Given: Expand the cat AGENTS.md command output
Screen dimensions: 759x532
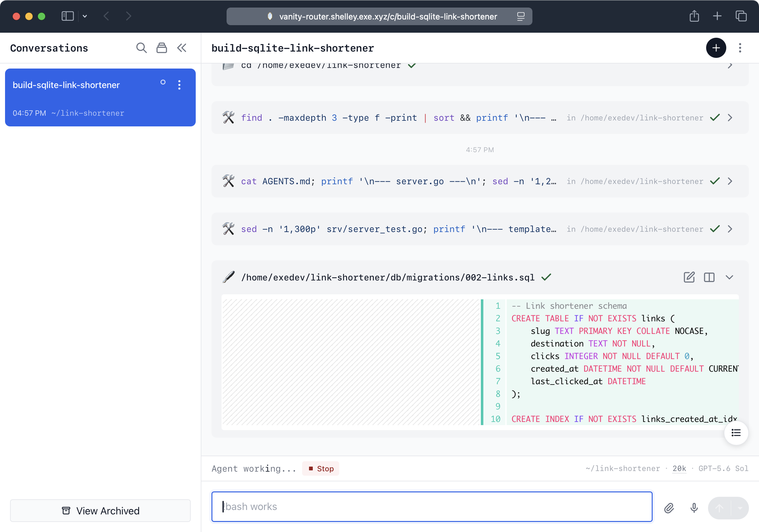Looking at the screenshot, I should tap(730, 181).
